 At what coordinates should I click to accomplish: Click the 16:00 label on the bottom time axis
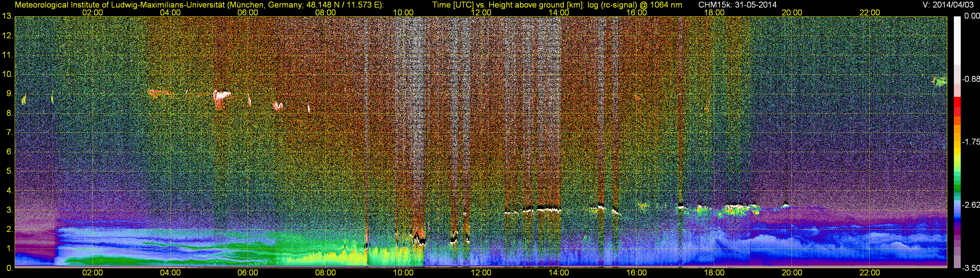point(636,273)
